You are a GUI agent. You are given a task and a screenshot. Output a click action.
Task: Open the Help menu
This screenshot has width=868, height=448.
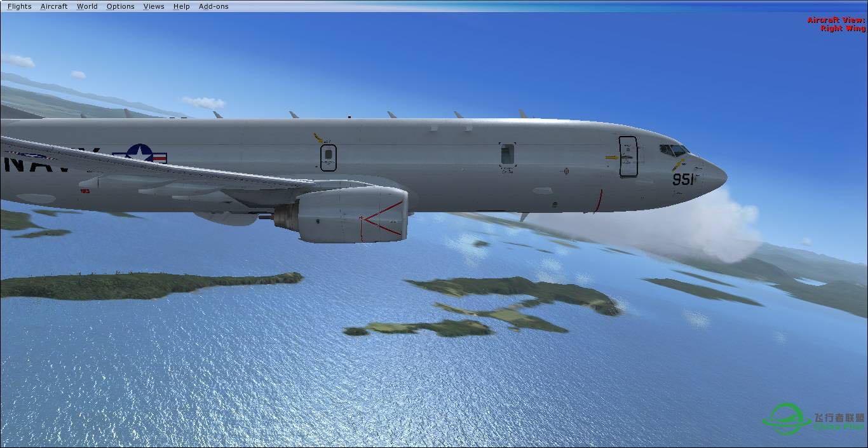(181, 6)
